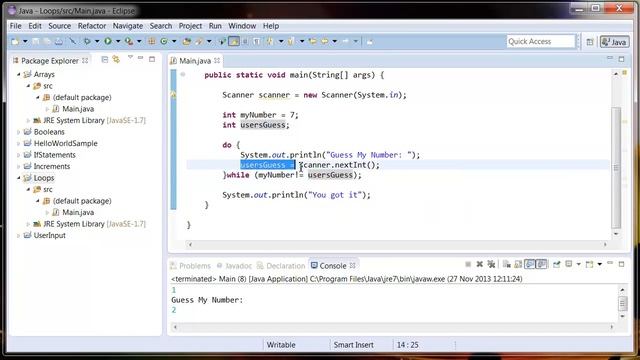The width and height of the screenshot is (640, 360).
Task: Toggle Mark Occurrences in toolbar
Action: coord(233,42)
